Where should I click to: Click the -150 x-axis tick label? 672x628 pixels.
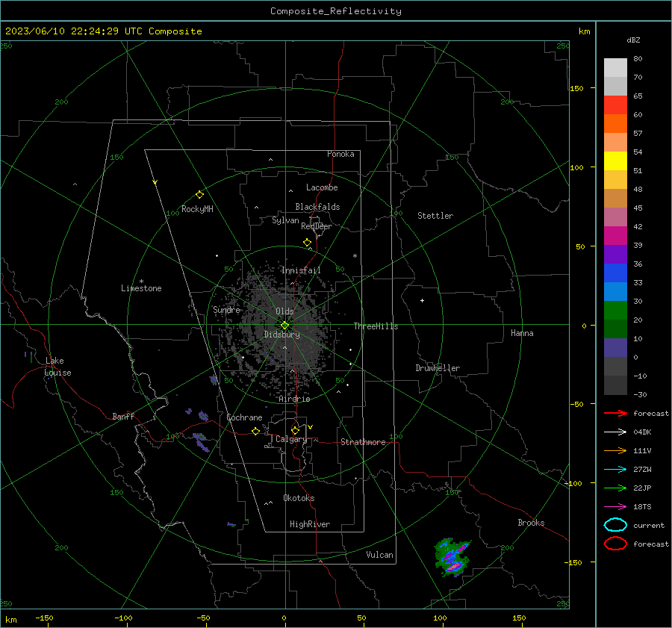44,618
